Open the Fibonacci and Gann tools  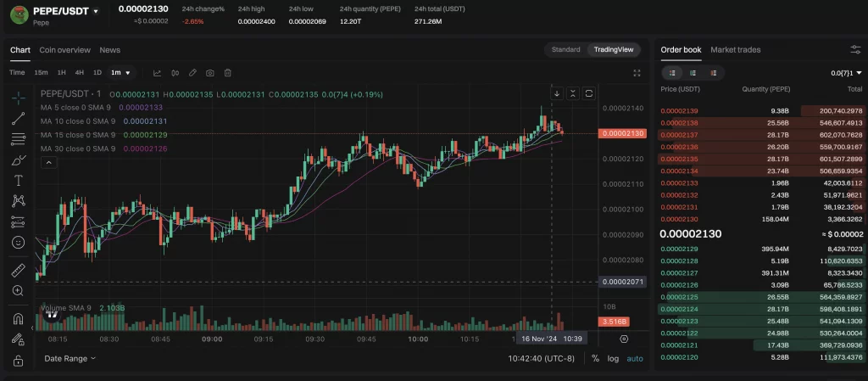click(19, 138)
